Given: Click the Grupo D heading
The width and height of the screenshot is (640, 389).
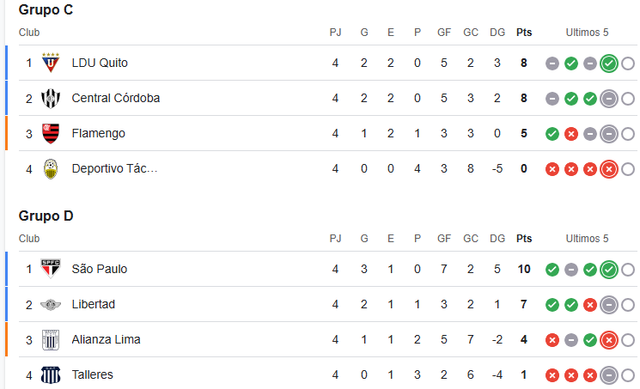Looking at the screenshot, I should (46, 216).
